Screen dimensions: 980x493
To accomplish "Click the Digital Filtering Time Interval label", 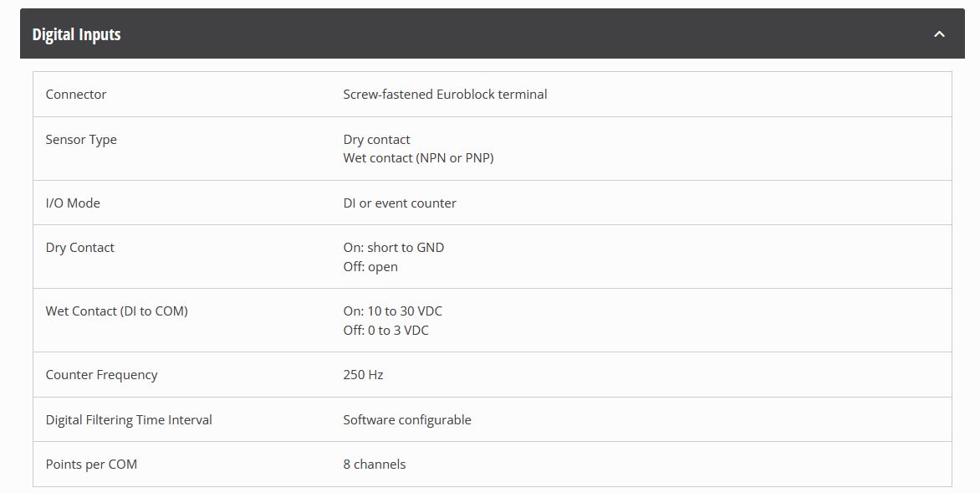I will coord(129,420).
